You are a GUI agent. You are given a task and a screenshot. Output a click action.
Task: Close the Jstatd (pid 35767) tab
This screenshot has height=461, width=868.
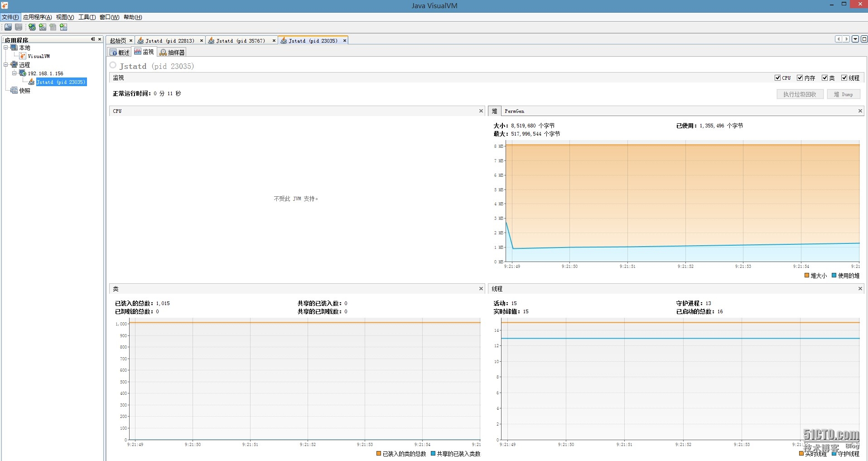[274, 41]
